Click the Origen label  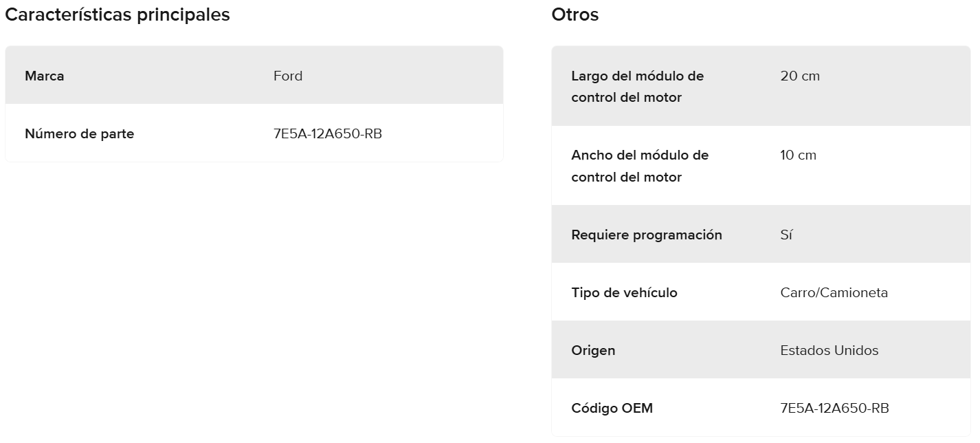pyautogui.click(x=593, y=350)
